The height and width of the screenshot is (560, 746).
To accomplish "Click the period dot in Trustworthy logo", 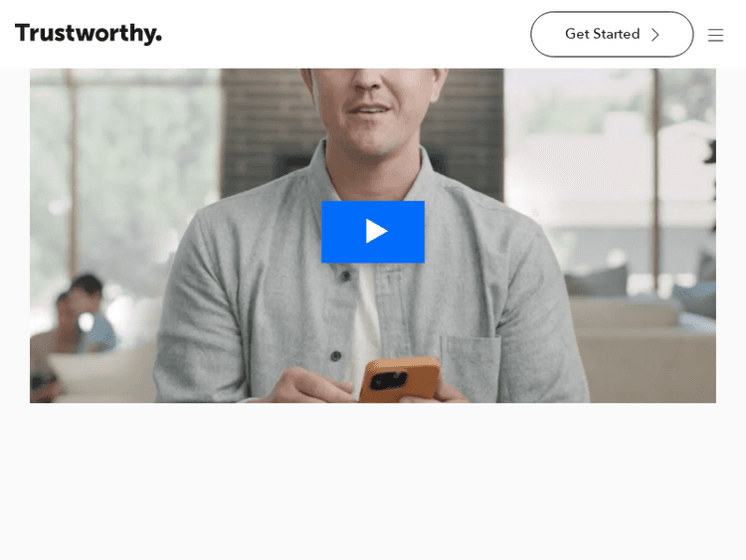I will coord(158,40).
